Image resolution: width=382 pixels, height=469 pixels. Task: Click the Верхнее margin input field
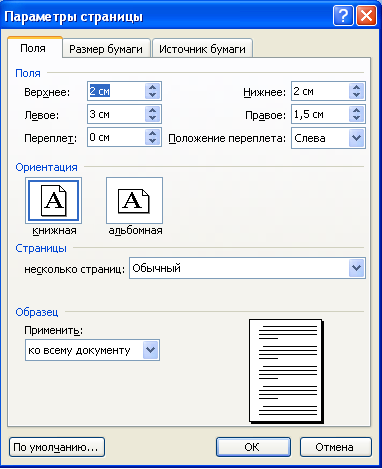click(116, 91)
